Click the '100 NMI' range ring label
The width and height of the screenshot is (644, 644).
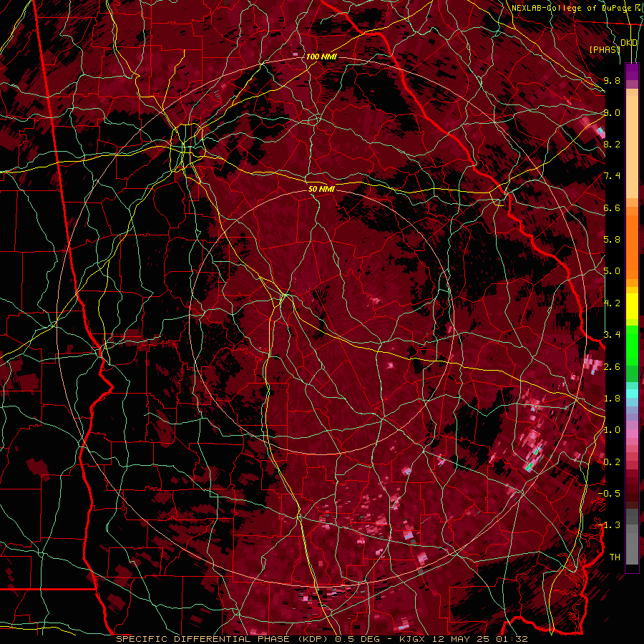[x=321, y=57]
